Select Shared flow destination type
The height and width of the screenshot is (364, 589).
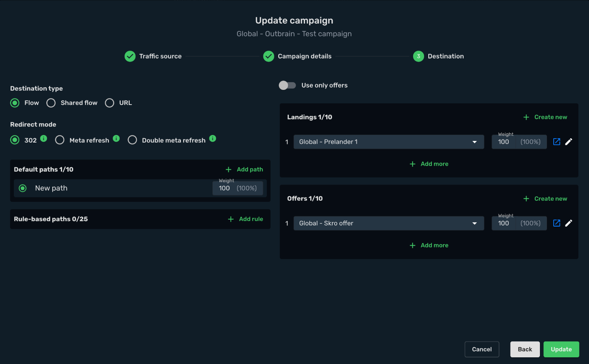click(51, 103)
